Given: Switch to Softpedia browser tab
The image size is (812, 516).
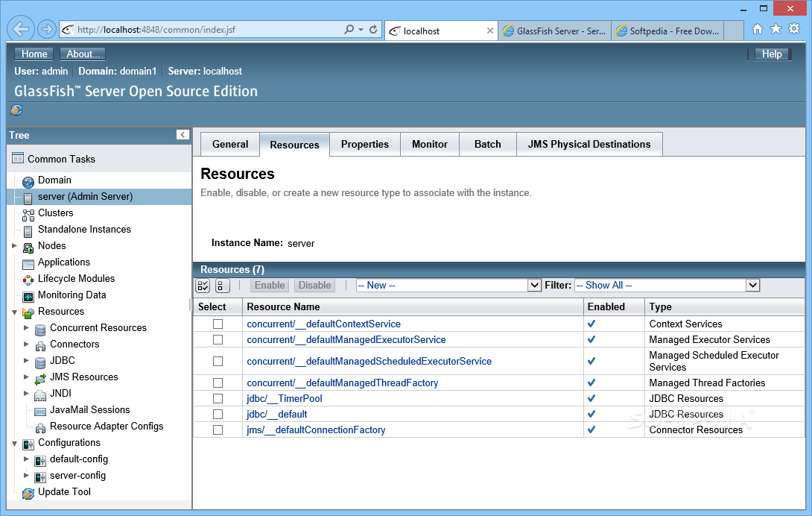Looking at the screenshot, I should (x=668, y=31).
